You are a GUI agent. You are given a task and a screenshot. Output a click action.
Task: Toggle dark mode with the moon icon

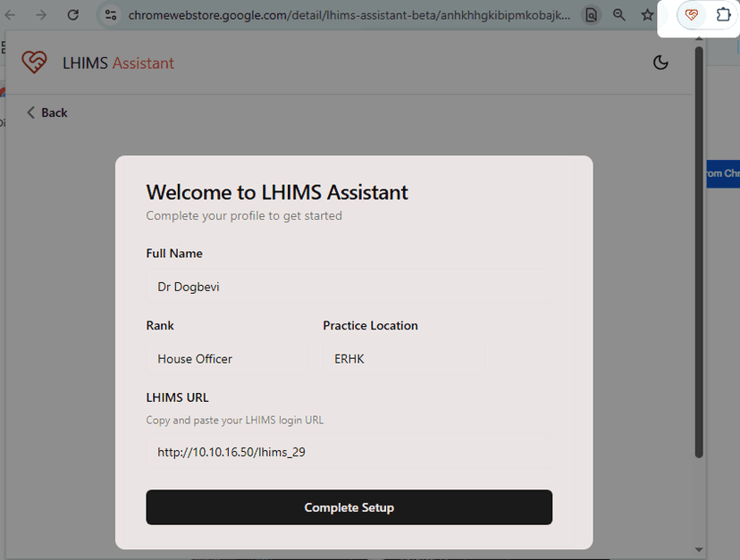click(660, 63)
